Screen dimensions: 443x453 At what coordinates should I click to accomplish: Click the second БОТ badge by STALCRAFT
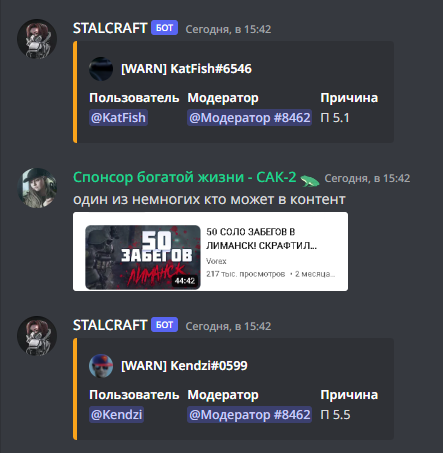[x=164, y=325]
